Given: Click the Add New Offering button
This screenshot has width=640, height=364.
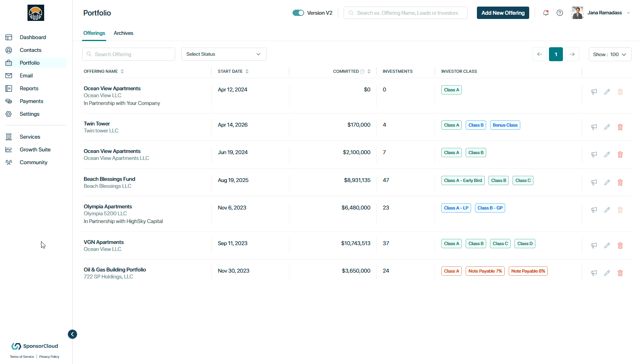Looking at the screenshot, I should point(503,13).
